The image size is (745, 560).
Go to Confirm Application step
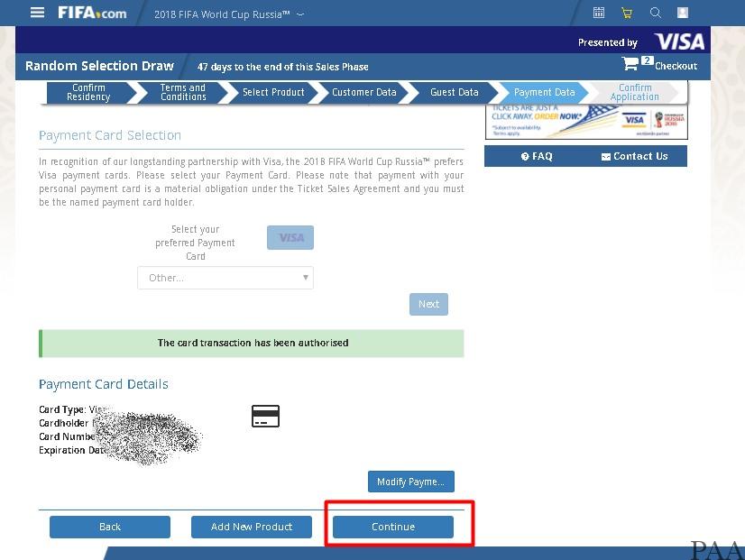pos(635,92)
